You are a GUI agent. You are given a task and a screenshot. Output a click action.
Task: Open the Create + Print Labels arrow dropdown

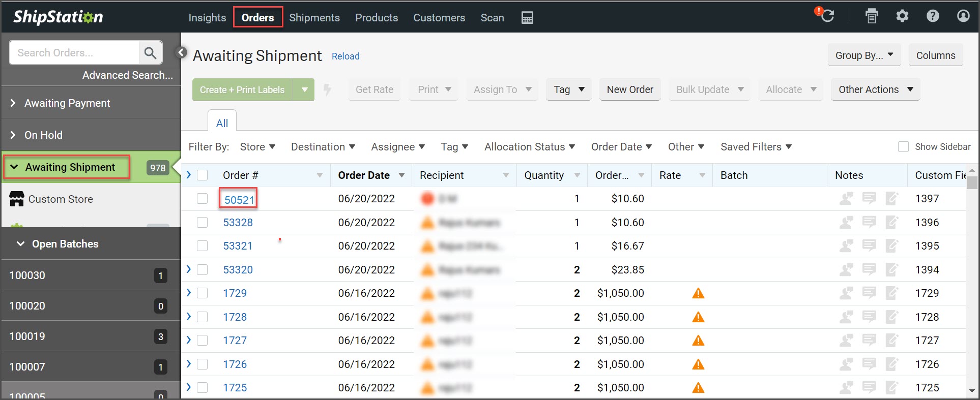pyautogui.click(x=304, y=89)
